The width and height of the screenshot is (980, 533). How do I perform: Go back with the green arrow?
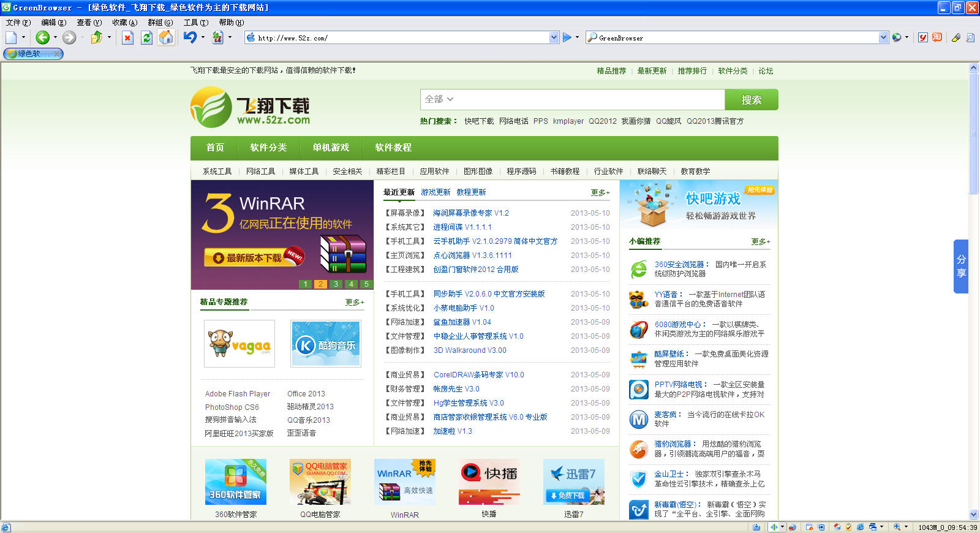pos(42,37)
